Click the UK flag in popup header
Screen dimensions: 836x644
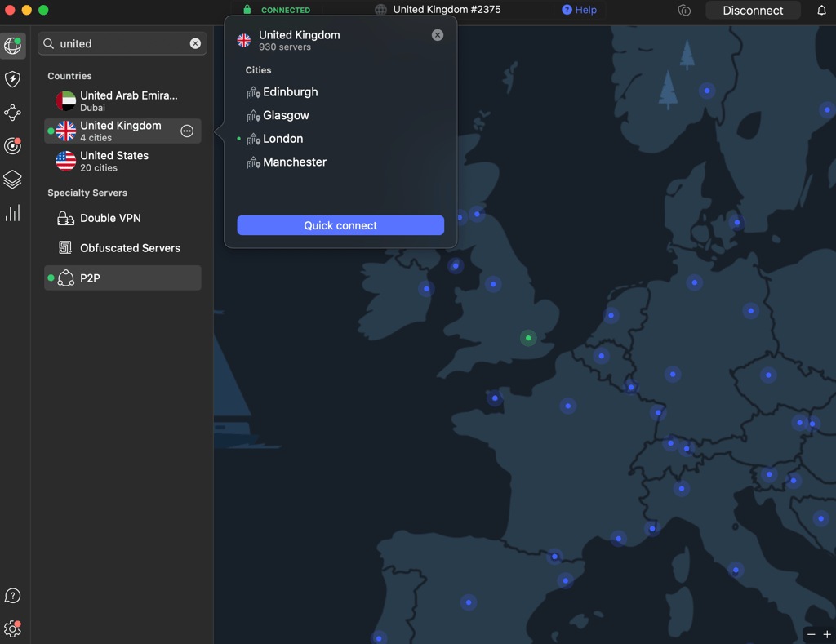(x=244, y=41)
